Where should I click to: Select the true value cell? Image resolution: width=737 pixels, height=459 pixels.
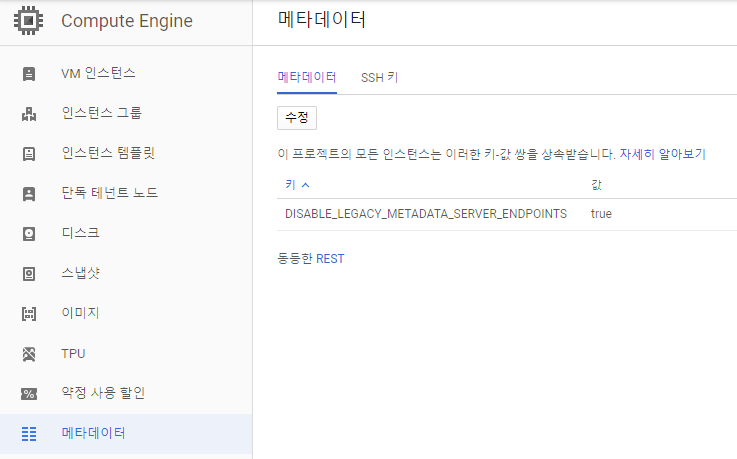click(601, 214)
